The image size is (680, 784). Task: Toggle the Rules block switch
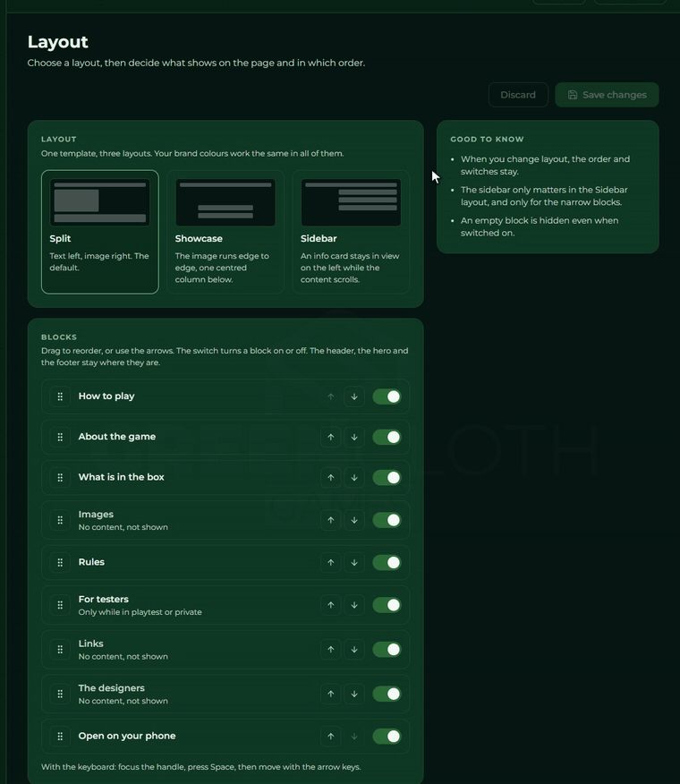[387, 563]
